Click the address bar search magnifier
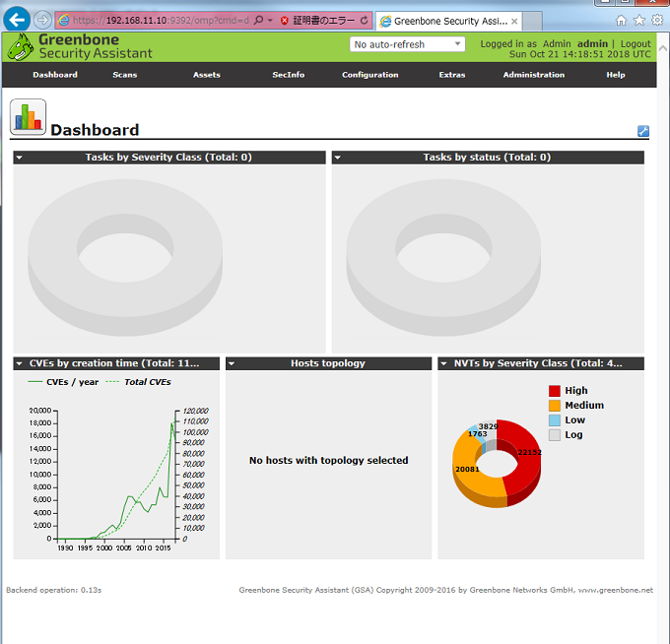670x644 pixels. tap(258, 20)
